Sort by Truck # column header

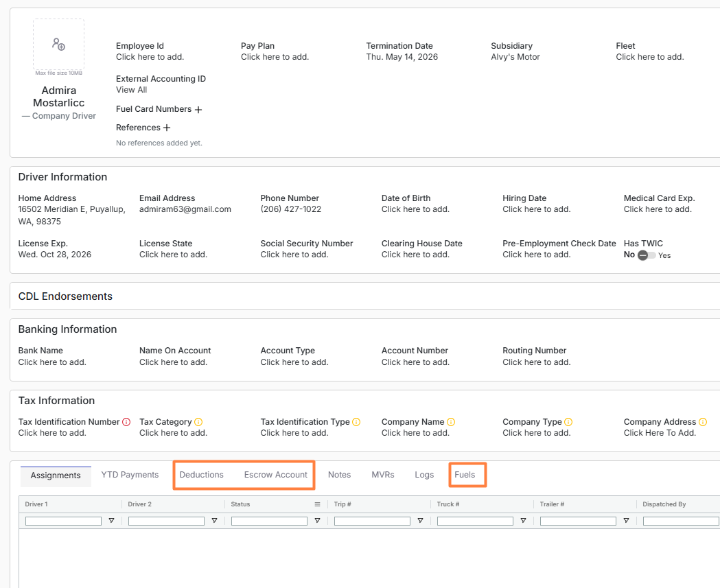[448, 504]
